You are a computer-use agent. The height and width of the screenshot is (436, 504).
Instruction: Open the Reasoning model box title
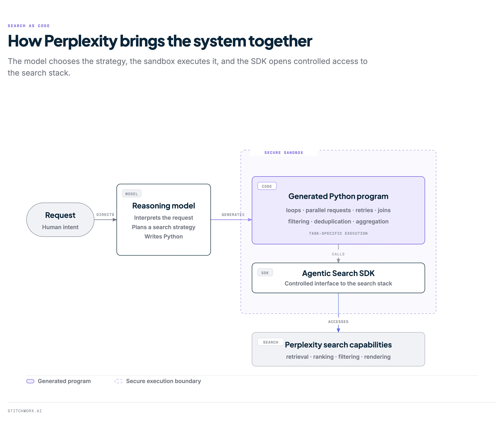(164, 206)
